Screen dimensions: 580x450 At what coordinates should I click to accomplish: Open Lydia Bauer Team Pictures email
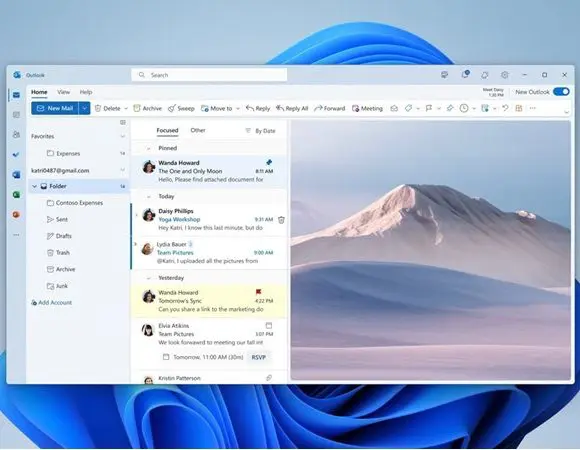pyautogui.click(x=209, y=253)
